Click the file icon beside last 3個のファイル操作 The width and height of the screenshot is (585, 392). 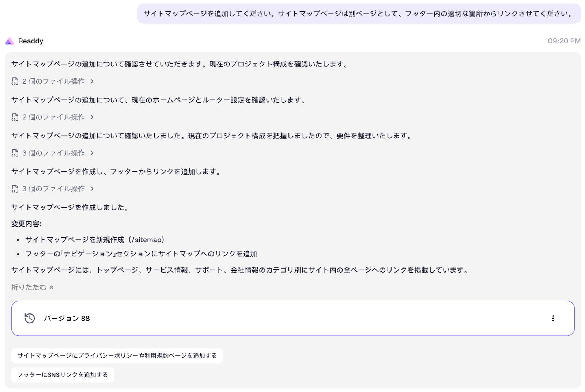click(x=15, y=189)
